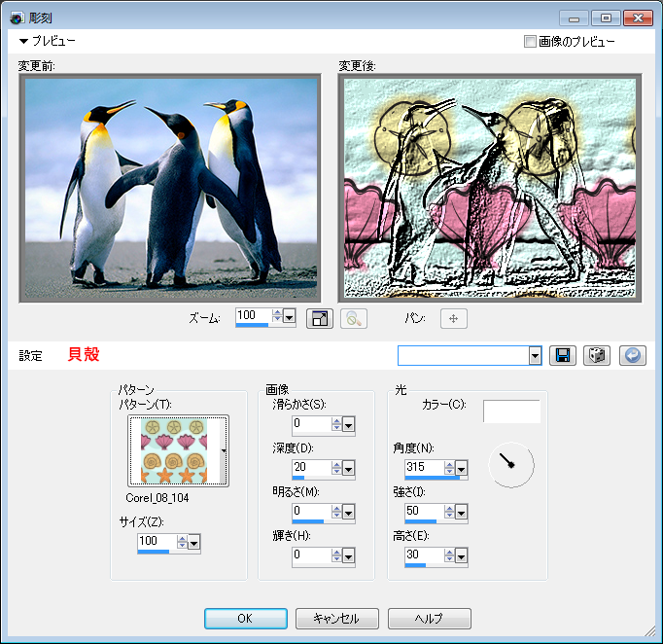The height and width of the screenshot is (644, 663).
Task: Click the randomize parameters dice icon
Action: click(x=596, y=355)
